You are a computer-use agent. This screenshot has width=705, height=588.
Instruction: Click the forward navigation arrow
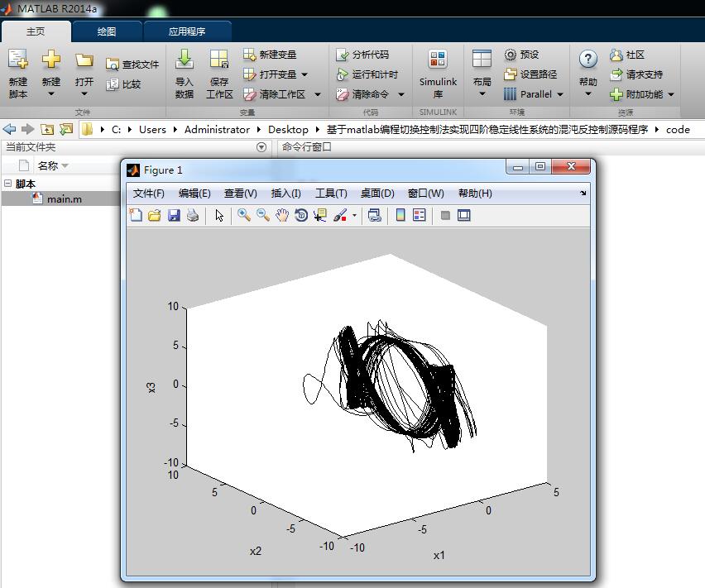click(x=28, y=129)
